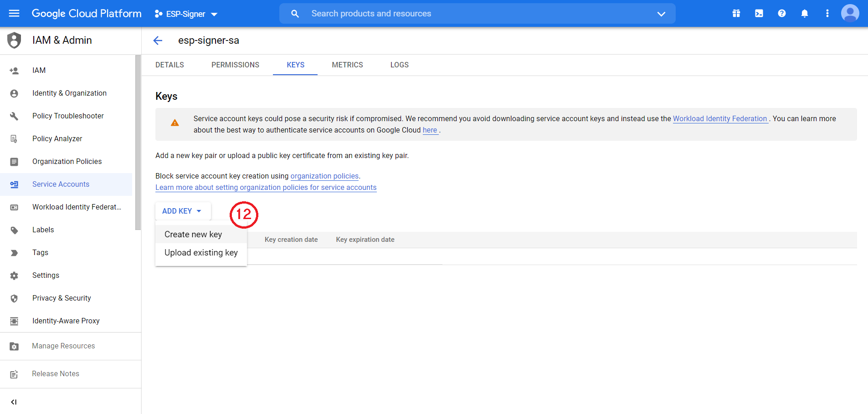Viewport: 868px width, 414px height.
Task: Click the Organization Policies icon
Action: [14, 162]
